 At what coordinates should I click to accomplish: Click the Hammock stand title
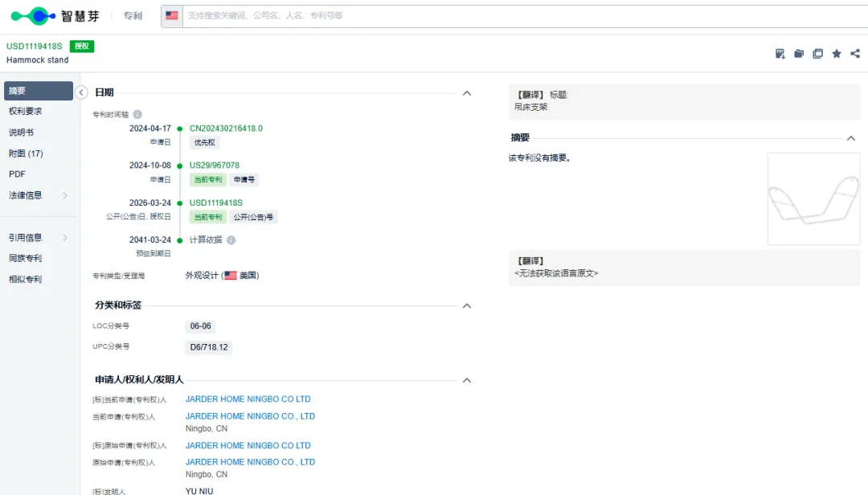pos(38,59)
